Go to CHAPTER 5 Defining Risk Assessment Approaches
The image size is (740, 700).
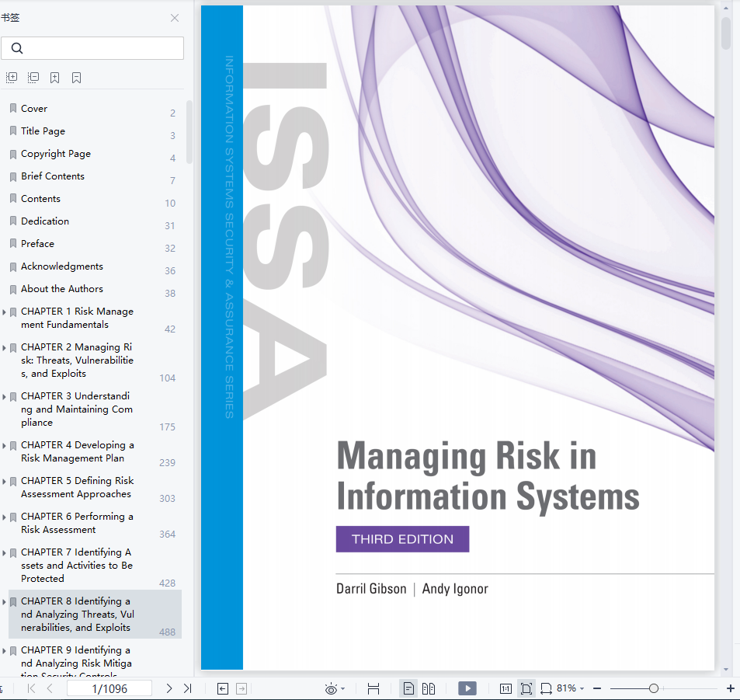point(78,487)
